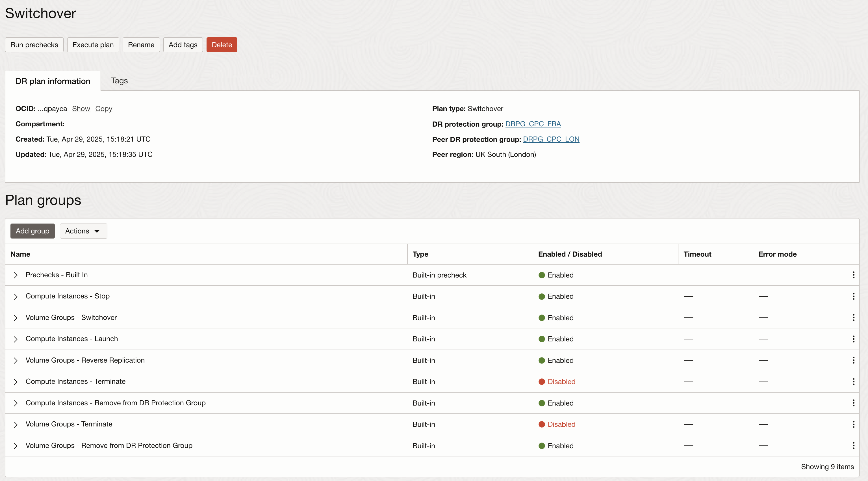This screenshot has width=868, height=481.
Task: Click Copy next to the OCID
Action: click(x=103, y=109)
